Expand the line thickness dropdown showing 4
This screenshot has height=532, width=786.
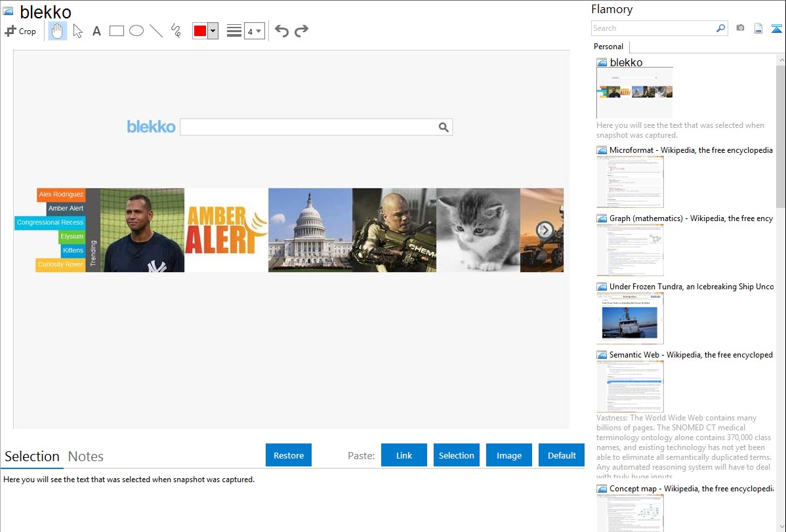(255, 31)
